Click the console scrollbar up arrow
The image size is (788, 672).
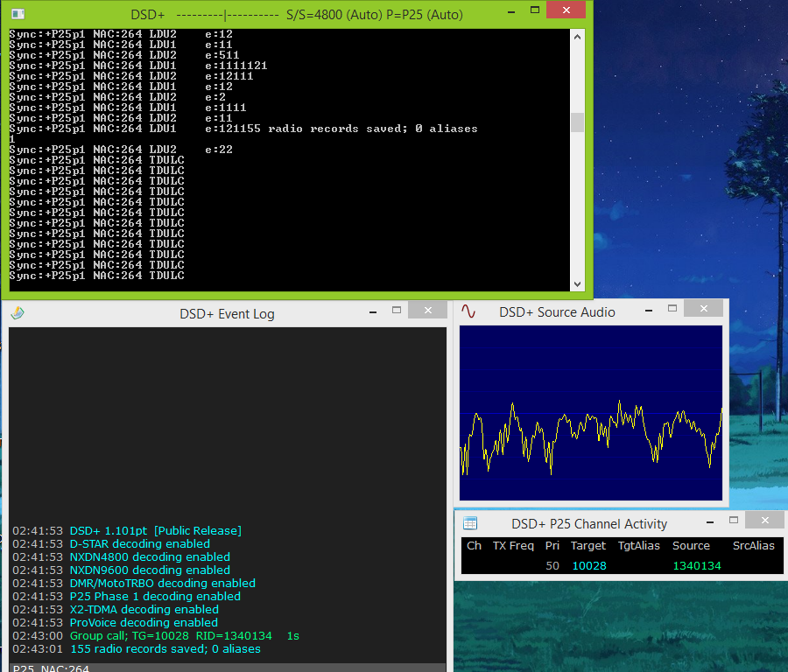[x=578, y=37]
